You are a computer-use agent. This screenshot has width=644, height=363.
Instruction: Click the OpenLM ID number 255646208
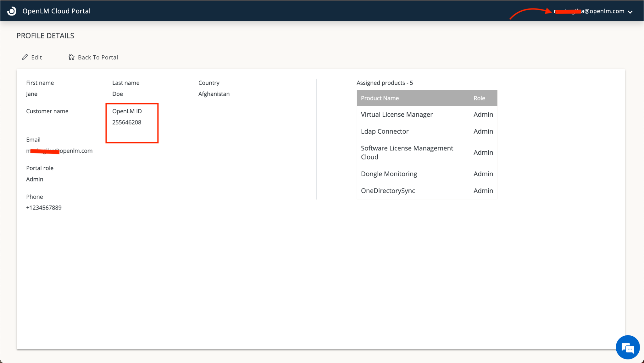pyautogui.click(x=127, y=122)
